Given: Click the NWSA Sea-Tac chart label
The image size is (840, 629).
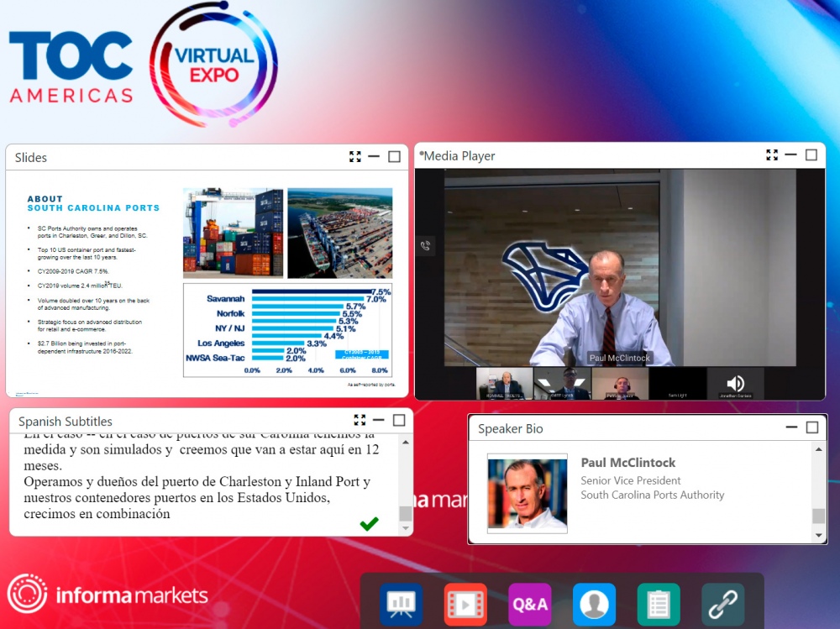Looking at the screenshot, I should tap(215, 358).
